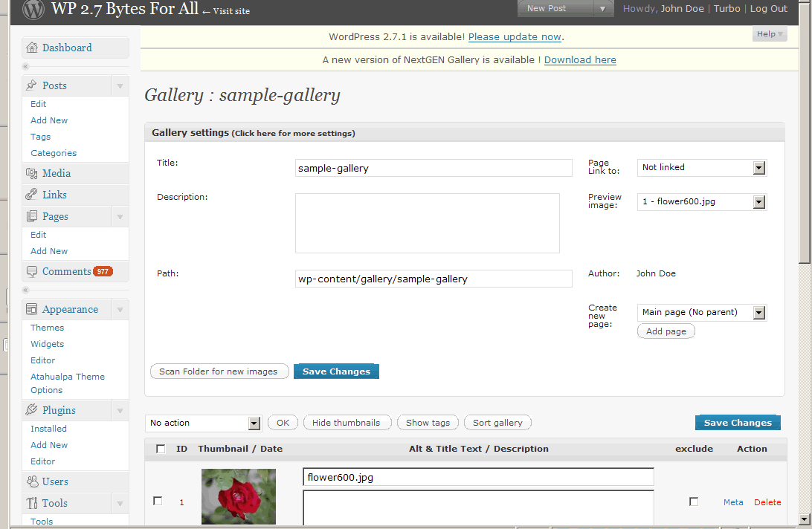Click Meta link for flower600.jpg
The width and height of the screenshot is (812, 529).
pyautogui.click(x=733, y=502)
